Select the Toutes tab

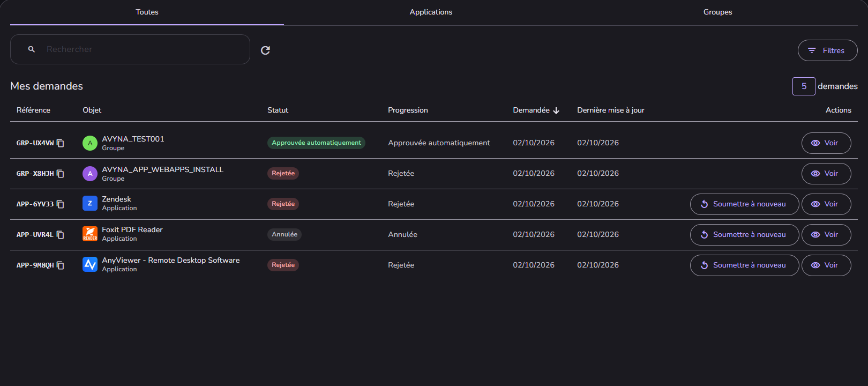pyautogui.click(x=147, y=12)
